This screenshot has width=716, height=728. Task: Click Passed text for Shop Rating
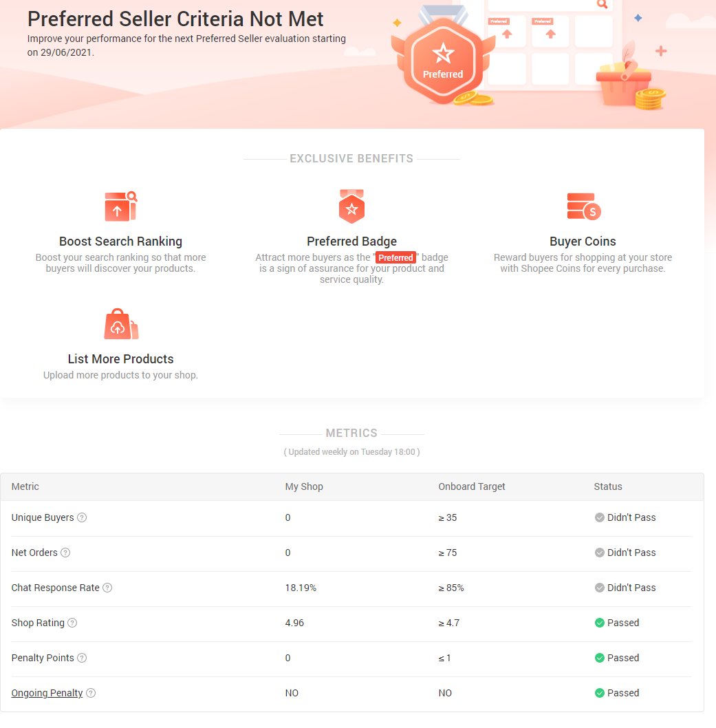622,623
